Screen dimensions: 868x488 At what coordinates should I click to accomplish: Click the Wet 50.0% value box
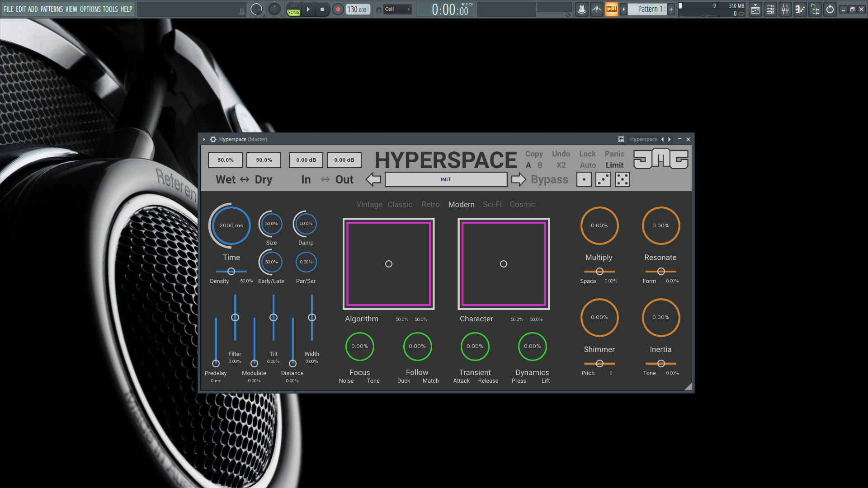click(225, 160)
